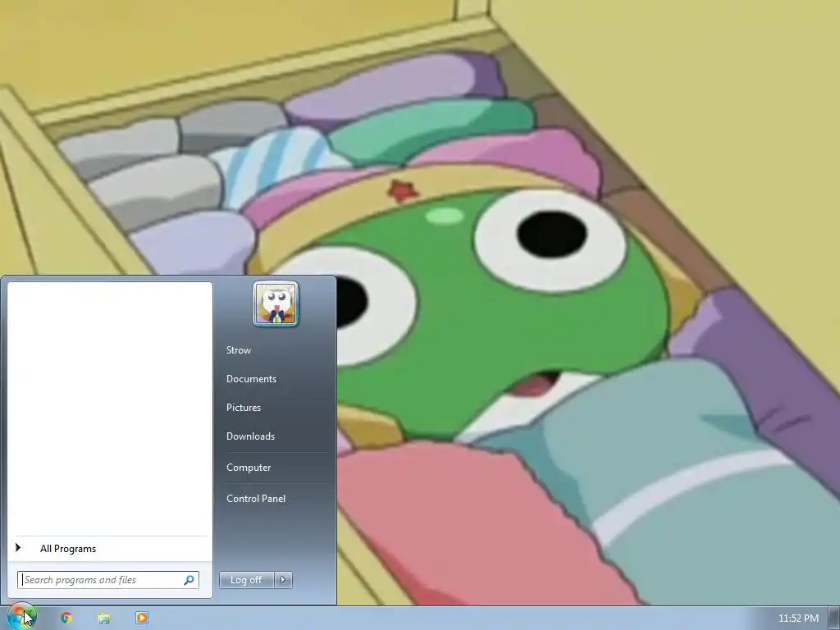The image size is (840, 630).
Task: Click the 11:52 PM taskbar clock
Action: pyautogui.click(x=798, y=619)
